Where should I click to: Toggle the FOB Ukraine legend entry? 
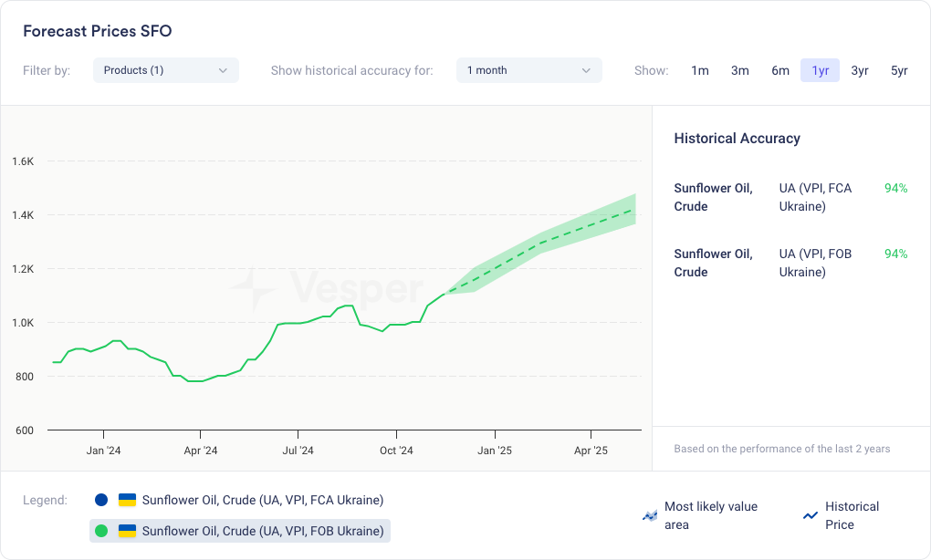(x=262, y=531)
